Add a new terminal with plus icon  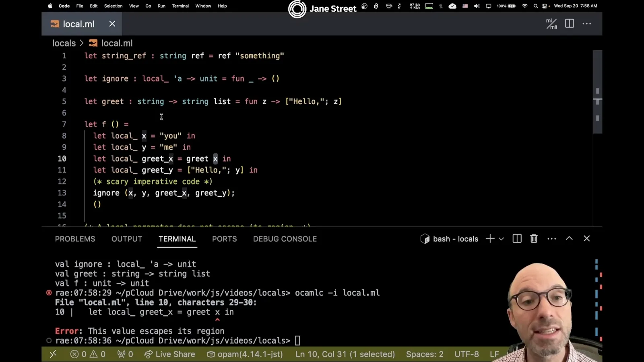coord(490,239)
